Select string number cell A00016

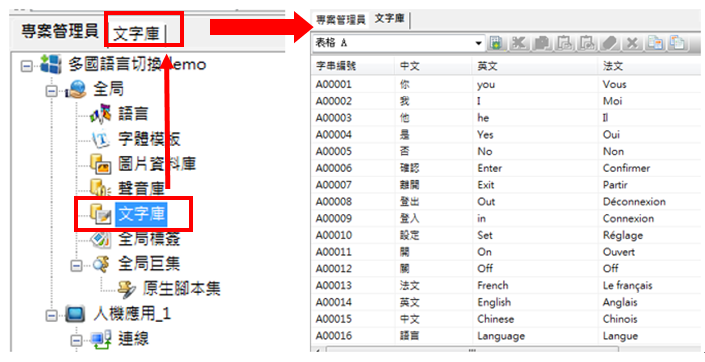[334, 336]
